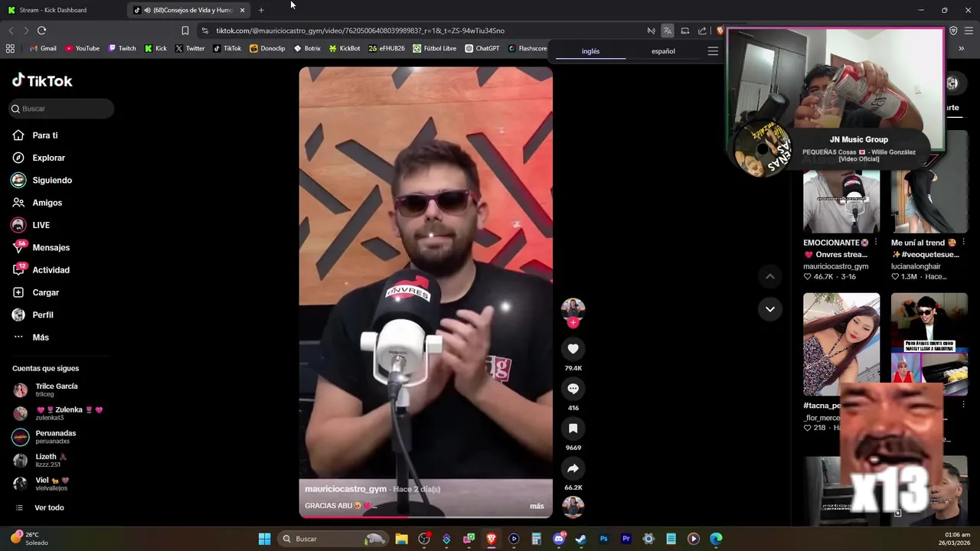Open Steam from taskbar
980x551 pixels.
[x=581, y=539]
